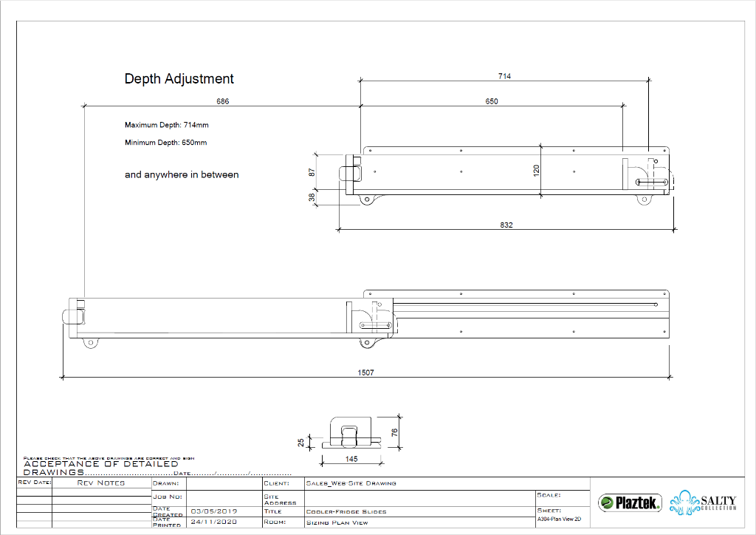The width and height of the screenshot is (756, 535).
Task: Click the 25 dimension near latch detail
Action: [301, 442]
